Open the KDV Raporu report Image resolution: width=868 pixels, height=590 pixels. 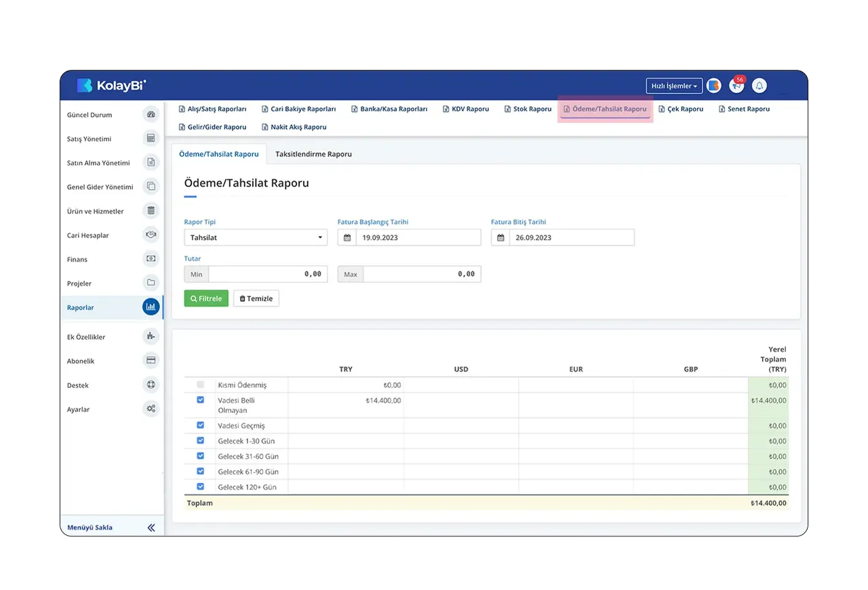point(466,109)
